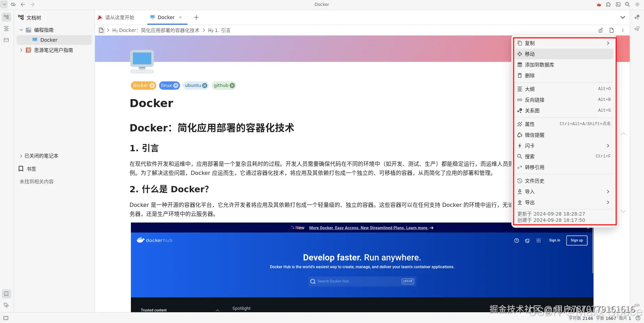Click the Search Docker Hub field
This screenshot has width=644, height=323.
(362, 281)
